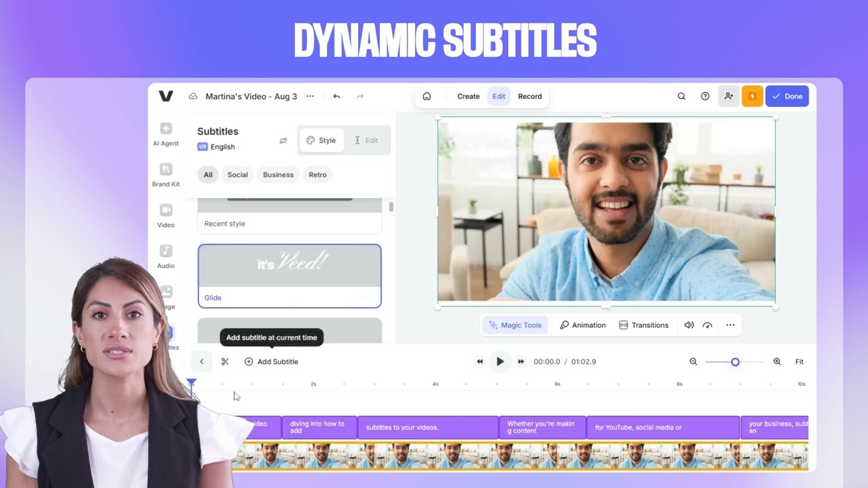The height and width of the screenshot is (488, 868).
Task: Select the Social subtitle style filter
Action: coord(237,174)
